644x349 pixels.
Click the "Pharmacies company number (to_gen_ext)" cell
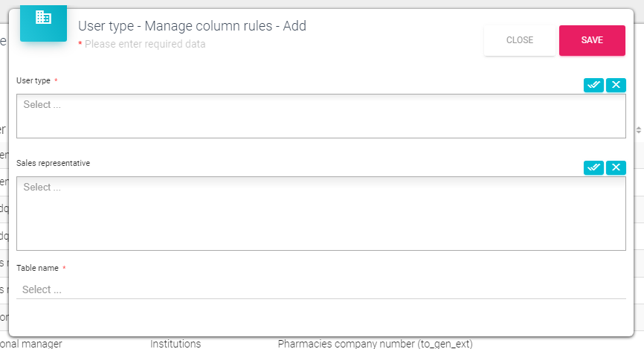375,344
